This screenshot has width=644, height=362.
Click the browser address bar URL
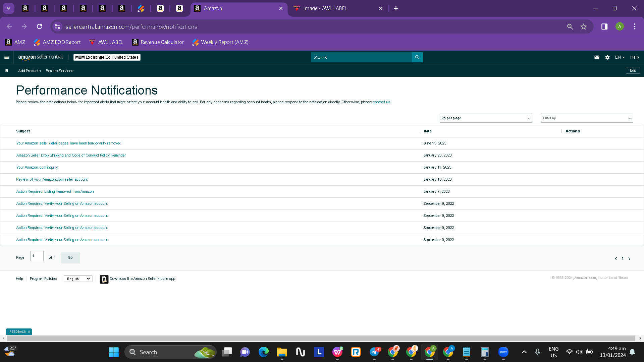tap(131, 26)
